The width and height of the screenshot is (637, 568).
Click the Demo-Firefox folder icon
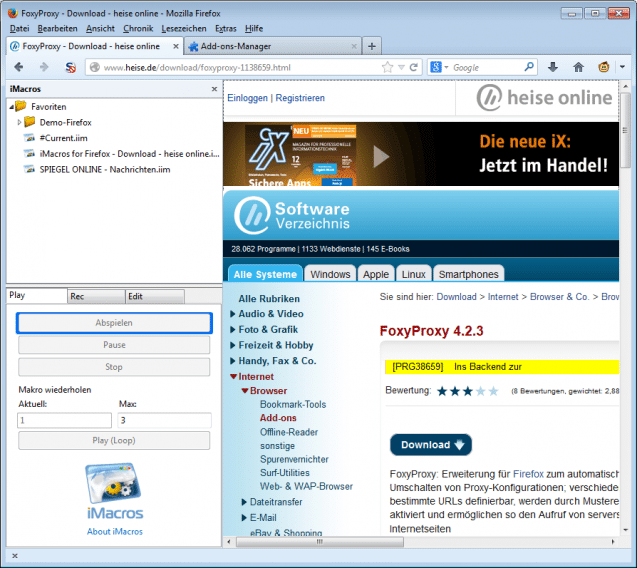point(29,122)
